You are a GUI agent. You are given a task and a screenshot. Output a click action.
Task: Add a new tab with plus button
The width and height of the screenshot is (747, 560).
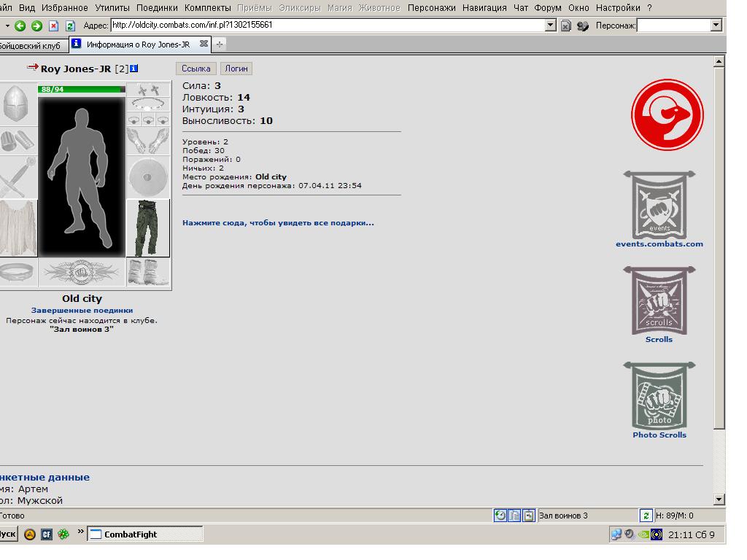point(219,44)
